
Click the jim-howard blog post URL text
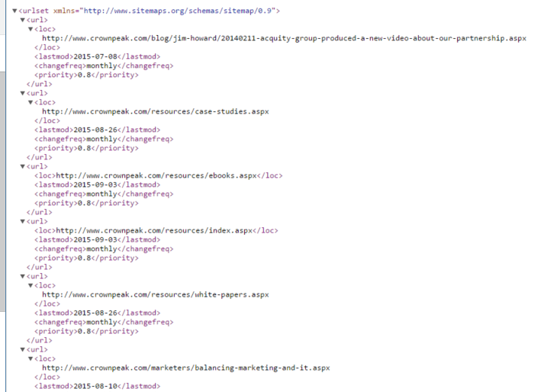click(284, 38)
